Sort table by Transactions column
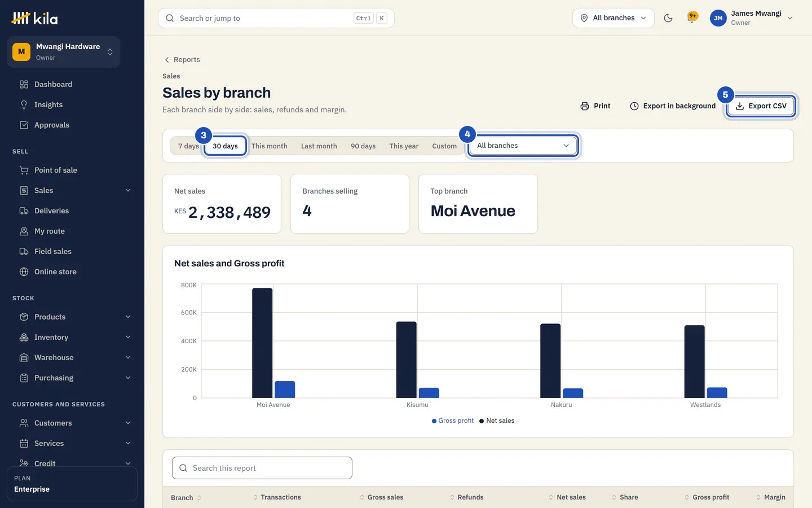Image resolution: width=812 pixels, height=508 pixels. tap(277, 497)
